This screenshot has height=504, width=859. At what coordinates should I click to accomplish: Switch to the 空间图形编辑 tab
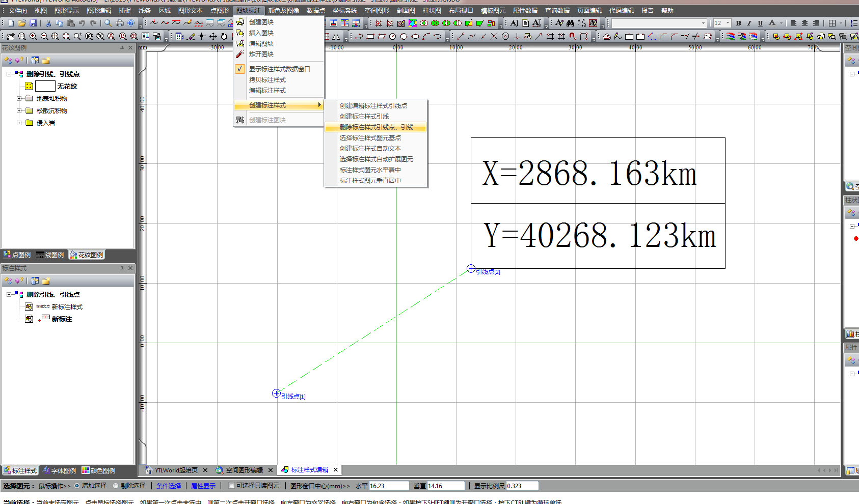(x=245, y=470)
